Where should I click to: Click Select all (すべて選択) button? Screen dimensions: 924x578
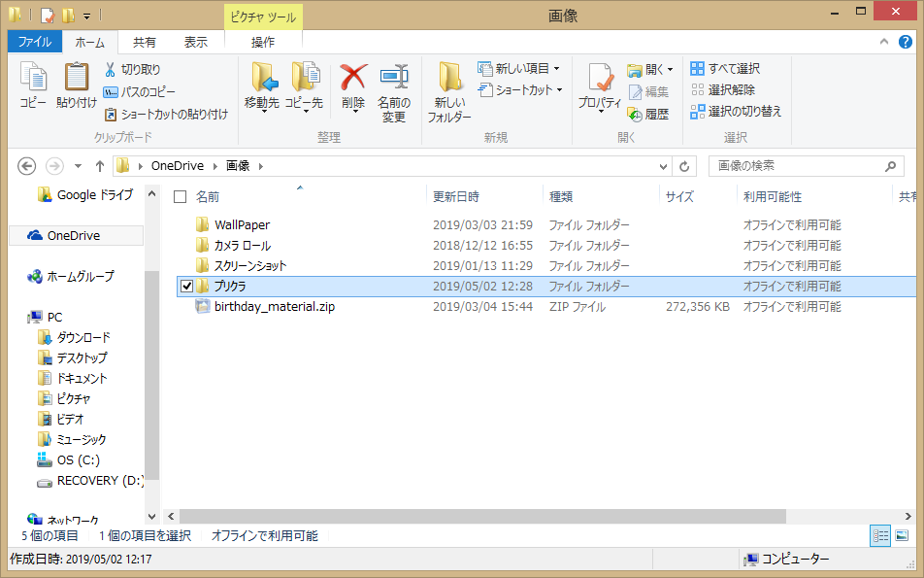click(725, 69)
